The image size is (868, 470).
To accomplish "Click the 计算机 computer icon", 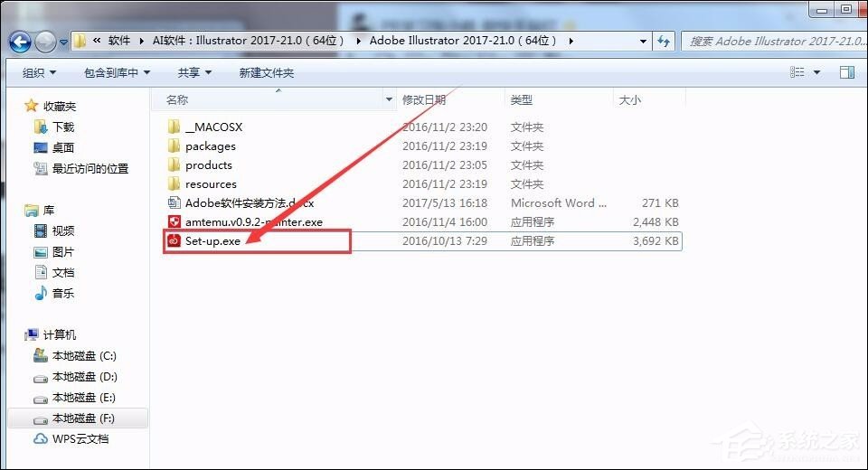I will (x=32, y=334).
